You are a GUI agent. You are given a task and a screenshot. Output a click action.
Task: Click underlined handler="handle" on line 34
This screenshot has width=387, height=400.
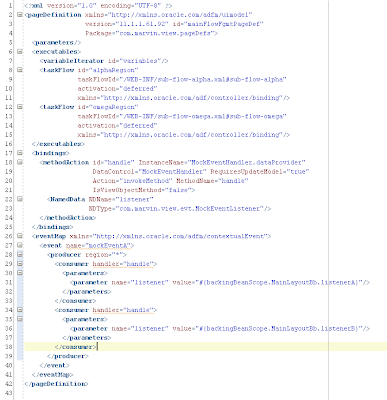click(x=123, y=310)
